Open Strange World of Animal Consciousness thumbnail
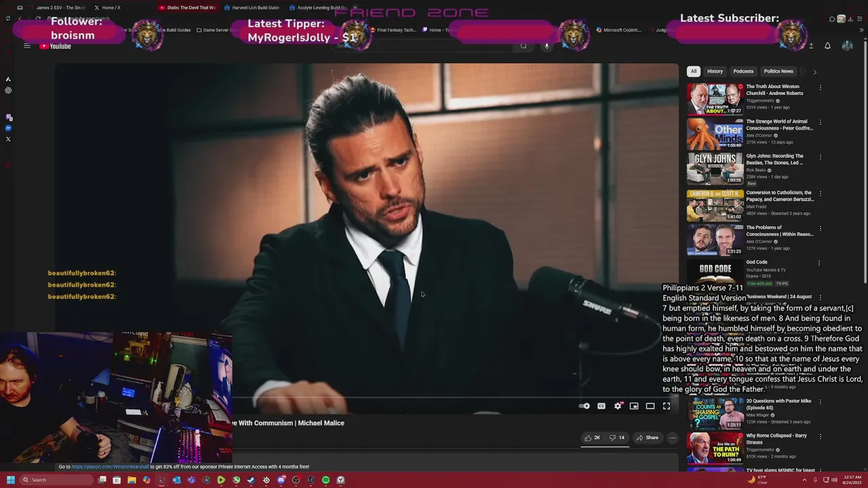Image resolution: width=868 pixels, height=488 pixels. 715,134
